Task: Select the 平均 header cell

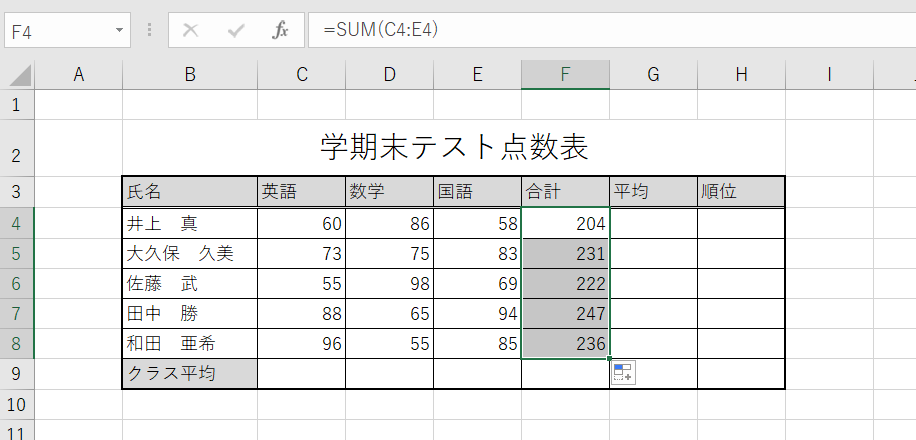Action: coord(653,191)
